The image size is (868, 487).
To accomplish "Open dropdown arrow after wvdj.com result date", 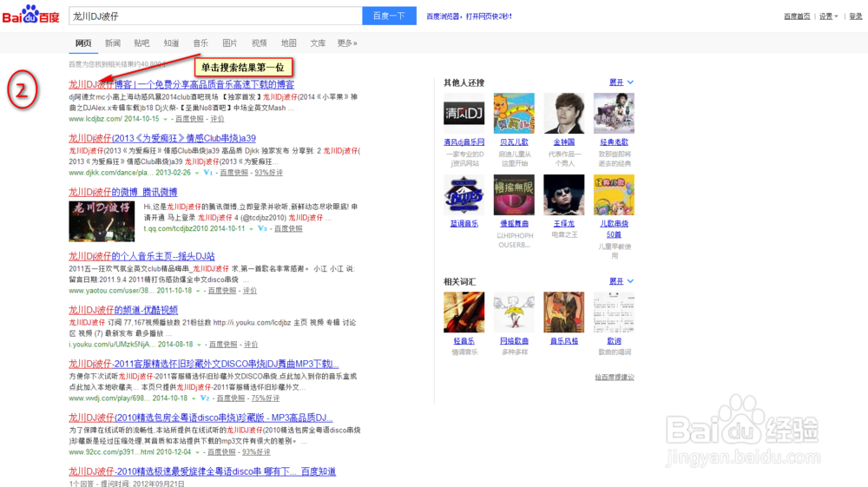I will (194, 398).
